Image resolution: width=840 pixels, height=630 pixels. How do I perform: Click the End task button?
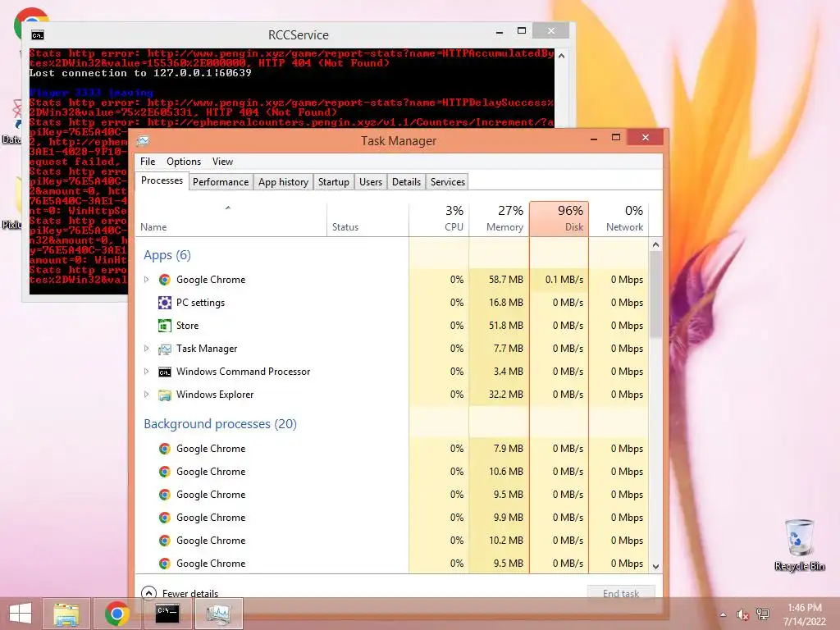621,593
